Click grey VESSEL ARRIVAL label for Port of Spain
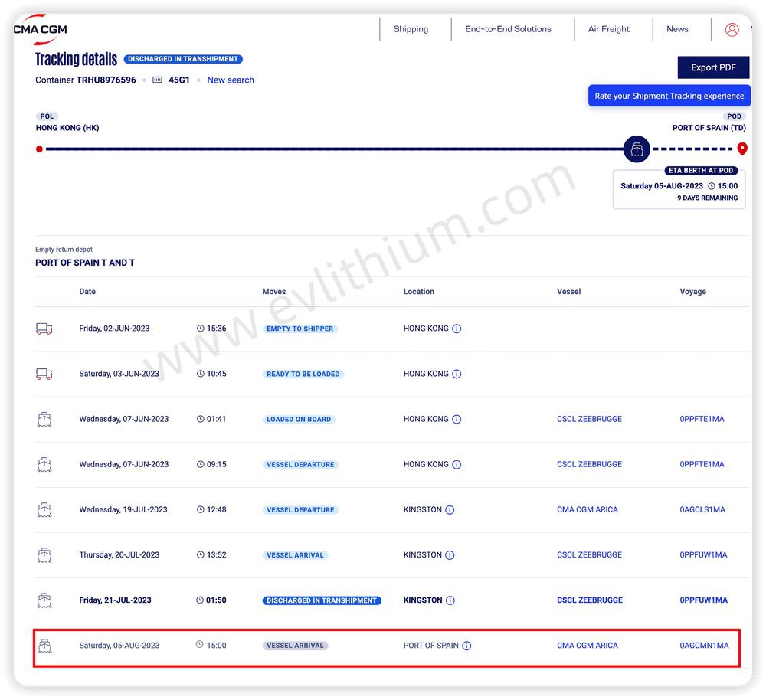Image resolution: width=766 pixels, height=700 pixels. pos(295,646)
